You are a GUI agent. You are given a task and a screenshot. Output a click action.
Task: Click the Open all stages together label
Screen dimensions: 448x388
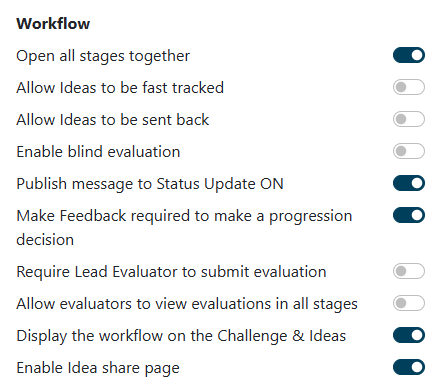(103, 56)
